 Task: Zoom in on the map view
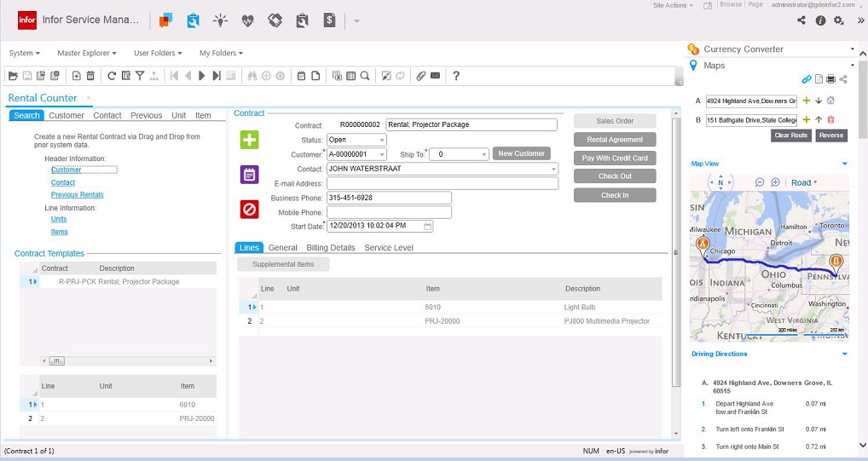[x=775, y=182]
